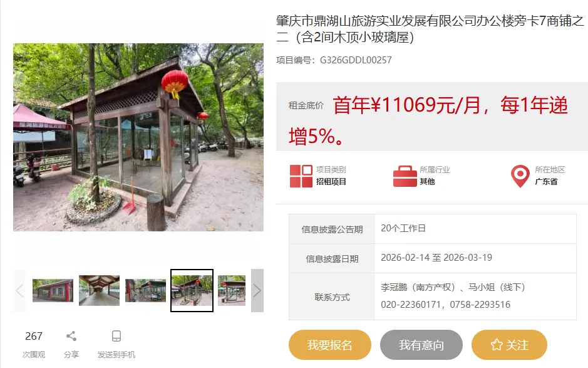Click the gray 我有意向 button

pyautogui.click(x=421, y=345)
